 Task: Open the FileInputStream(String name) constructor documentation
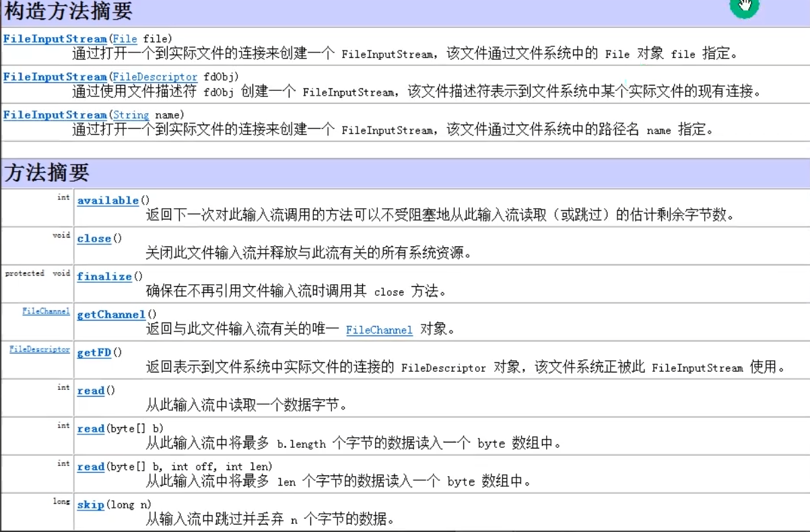(x=53, y=114)
